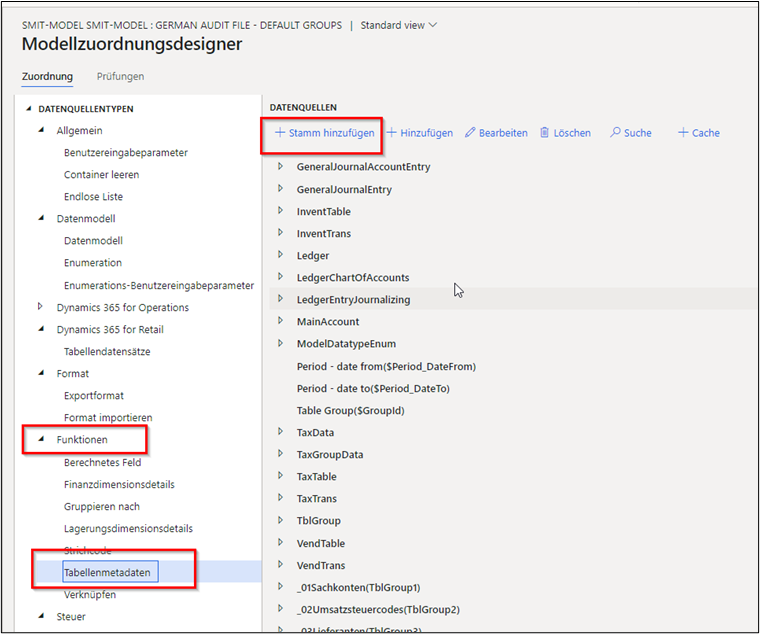Screen dimensions: 760x634
Task: Select Exportformat under Format
Action: point(94,396)
